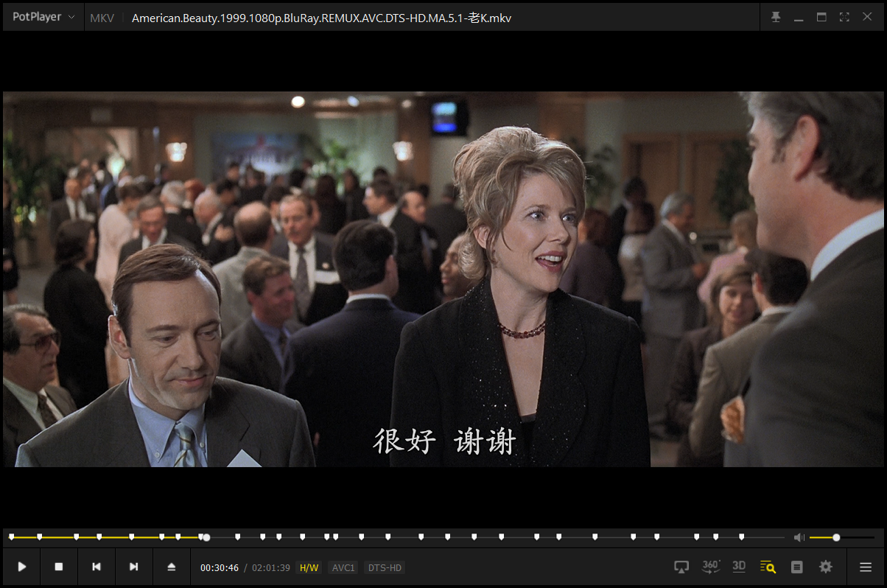Click the DTS-HD audio codec label

coord(385,567)
